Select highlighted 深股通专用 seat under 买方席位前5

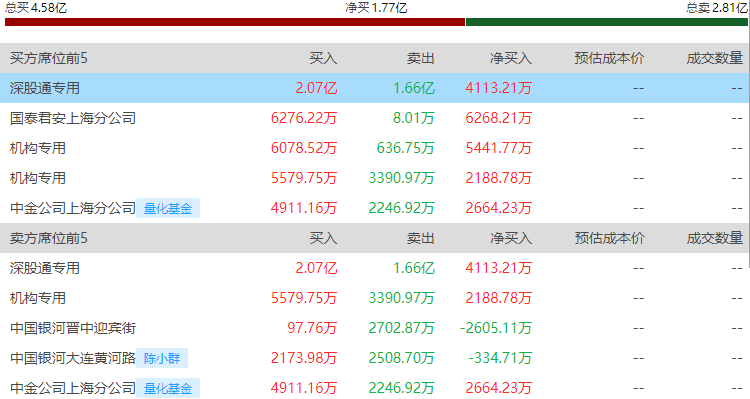pyautogui.click(x=44, y=88)
